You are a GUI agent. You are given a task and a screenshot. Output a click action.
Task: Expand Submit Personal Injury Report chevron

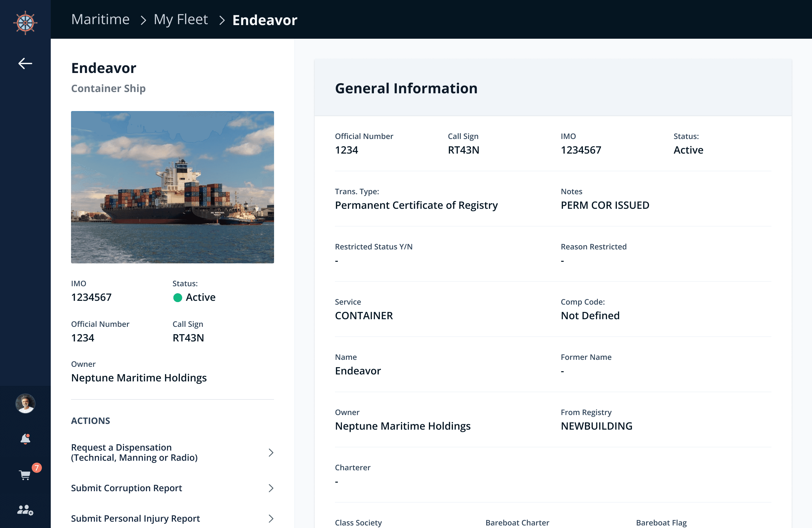point(271,518)
